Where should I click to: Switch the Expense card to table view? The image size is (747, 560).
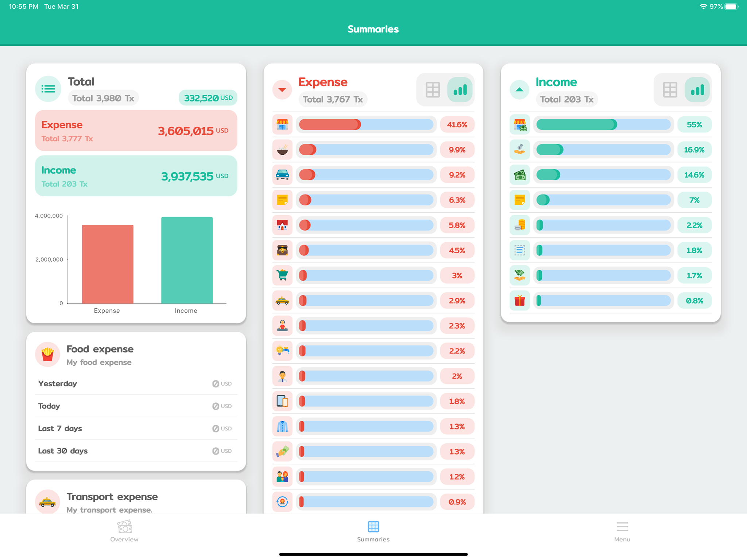[x=433, y=90]
